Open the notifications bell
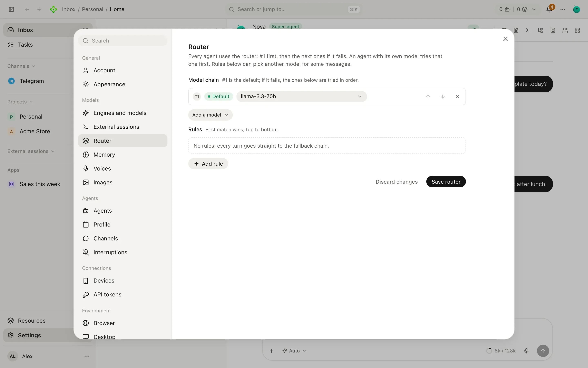This screenshot has width=588, height=368. (x=549, y=9)
